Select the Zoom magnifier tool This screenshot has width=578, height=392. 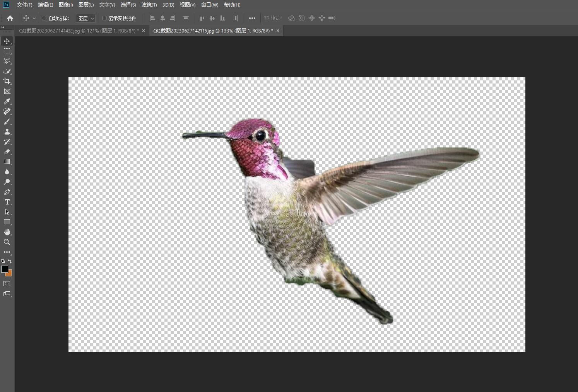[7, 242]
